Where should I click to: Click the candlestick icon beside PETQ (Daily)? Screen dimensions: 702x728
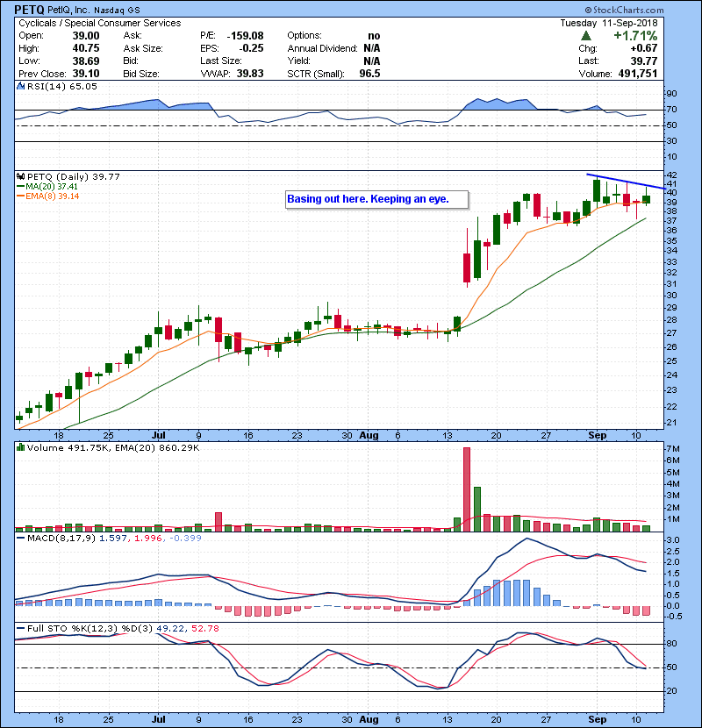coord(20,176)
